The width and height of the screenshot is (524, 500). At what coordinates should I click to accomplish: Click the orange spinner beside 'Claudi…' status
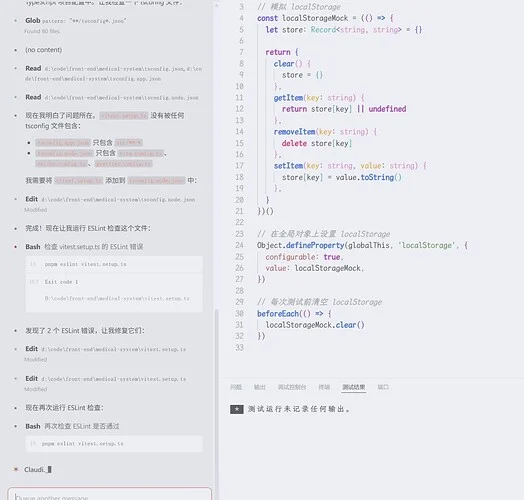point(16,470)
